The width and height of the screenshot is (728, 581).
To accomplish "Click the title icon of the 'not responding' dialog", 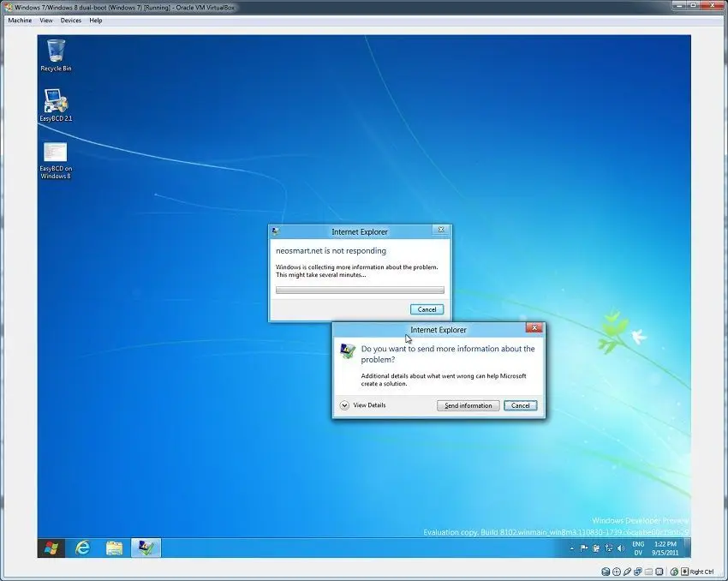I will (x=276, y=231).
